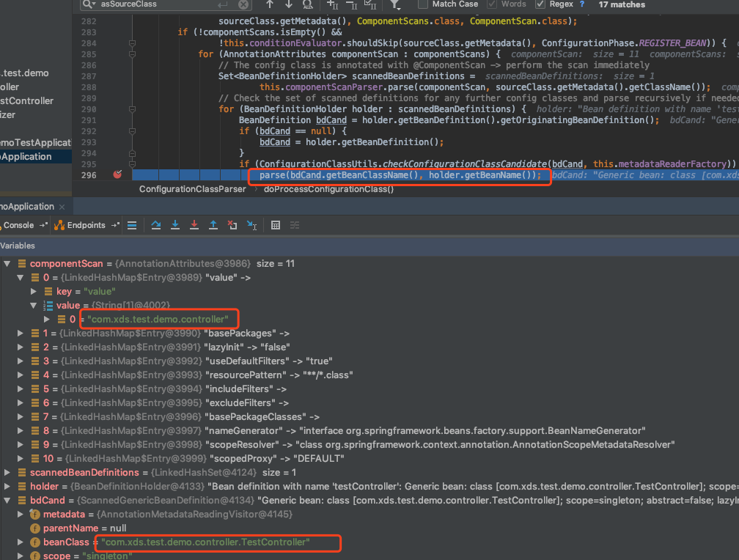The height and width of the screenshot is (560, 739).
Task: Clear the asSourceClass search text
Action: [x=243, y=4]
